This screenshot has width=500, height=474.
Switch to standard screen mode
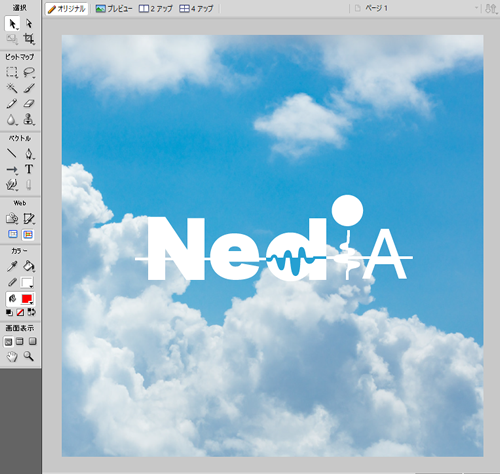click(8, 342)
